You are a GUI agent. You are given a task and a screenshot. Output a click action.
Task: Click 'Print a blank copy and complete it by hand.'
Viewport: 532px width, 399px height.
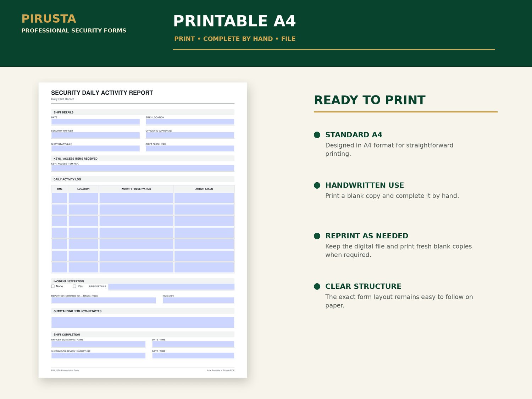(x=392, y=196)
